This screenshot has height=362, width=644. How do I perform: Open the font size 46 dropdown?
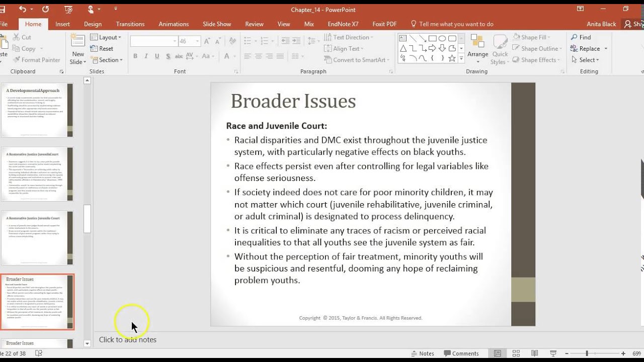197,41
